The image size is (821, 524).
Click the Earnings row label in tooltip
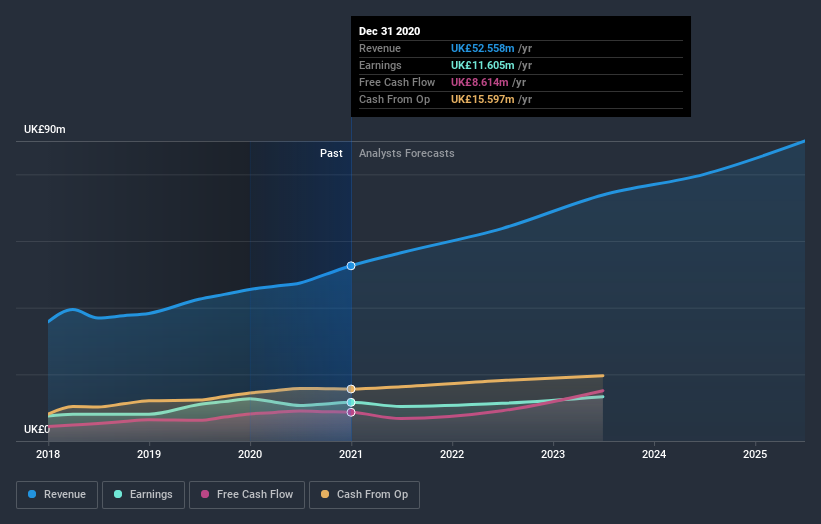pyautogui.click(x=380, y=65)
